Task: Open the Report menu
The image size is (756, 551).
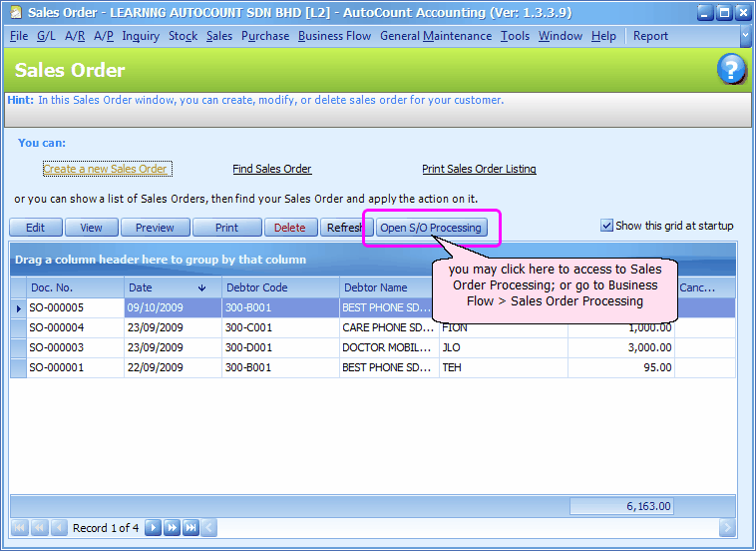Action: coord(650,36)
